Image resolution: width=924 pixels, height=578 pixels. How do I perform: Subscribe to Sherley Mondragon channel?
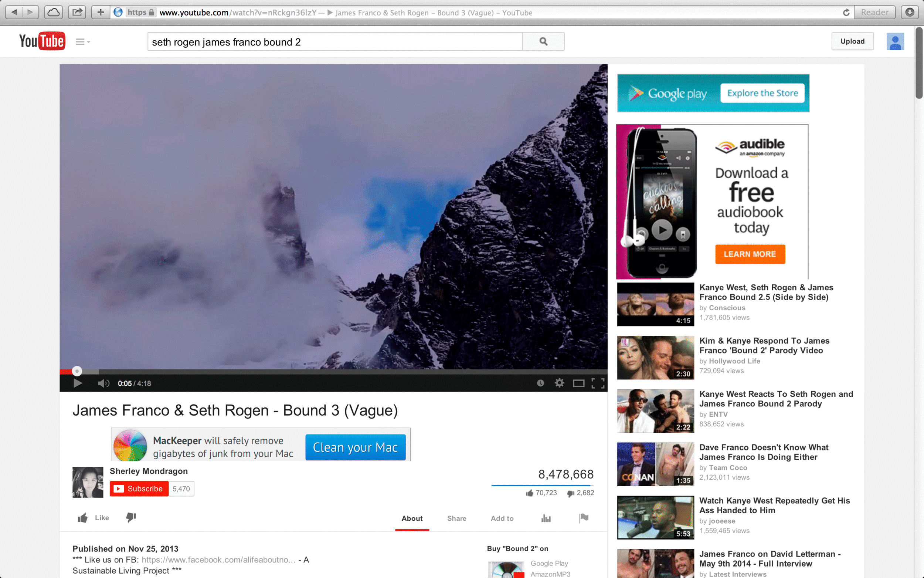pos(139,489)
